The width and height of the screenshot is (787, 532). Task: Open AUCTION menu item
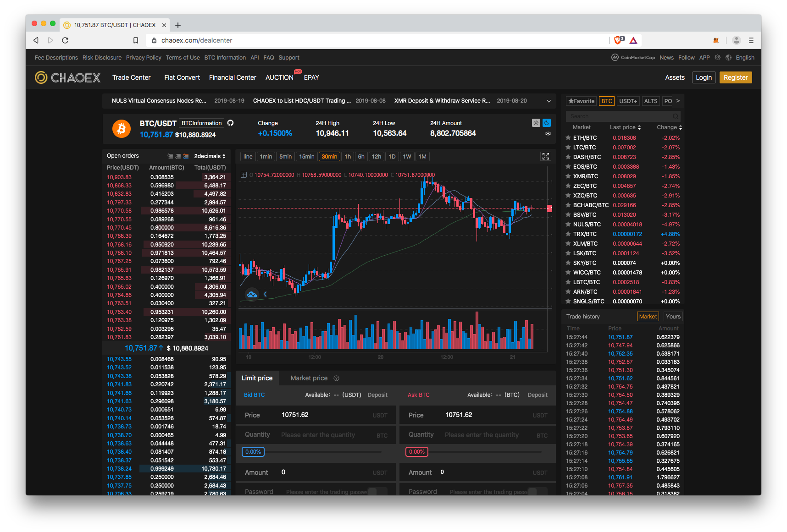pyautogui.click(x=279, y=77)
